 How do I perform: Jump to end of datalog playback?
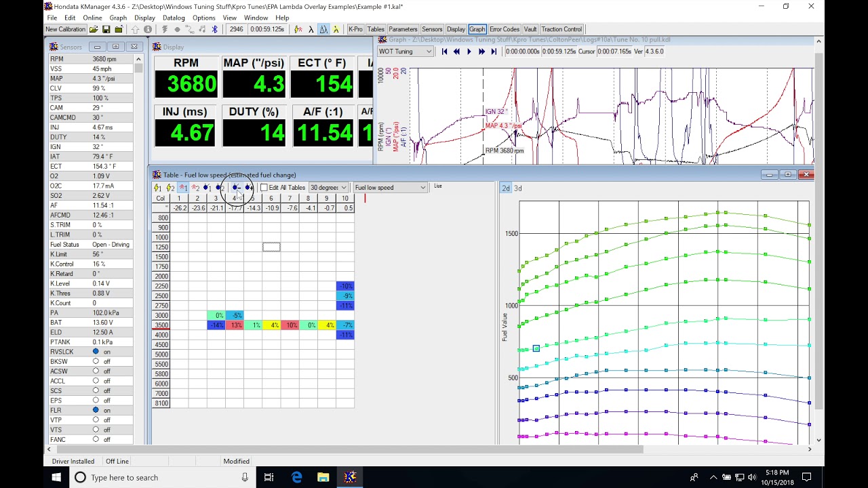click(493, 52)
